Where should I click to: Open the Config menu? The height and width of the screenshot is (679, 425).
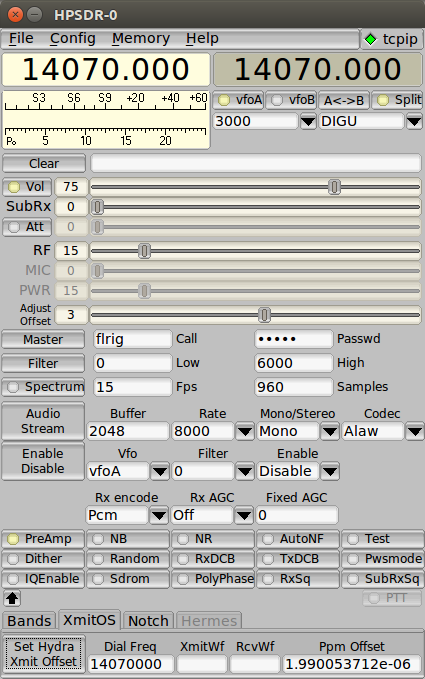[x=72, y=39]
